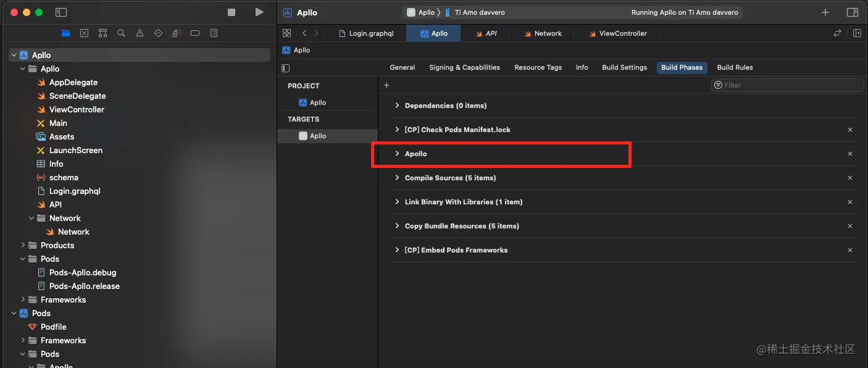Viewport: 868px width, 368px height.
Task: Open the Resource Tags tab
Action: [x=538, y=67]
